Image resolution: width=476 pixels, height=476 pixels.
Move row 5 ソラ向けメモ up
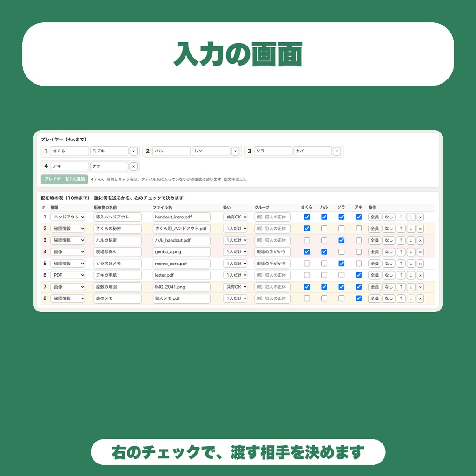401,264
